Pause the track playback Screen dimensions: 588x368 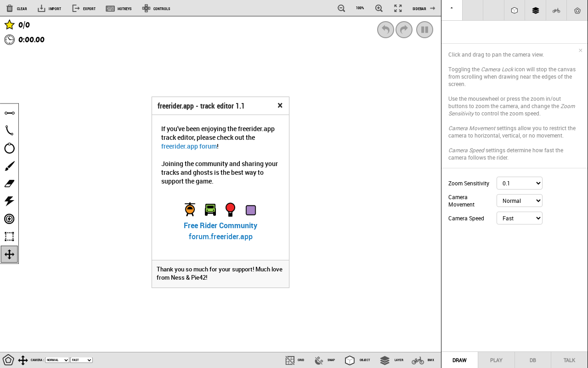click(x=425, y=30)
